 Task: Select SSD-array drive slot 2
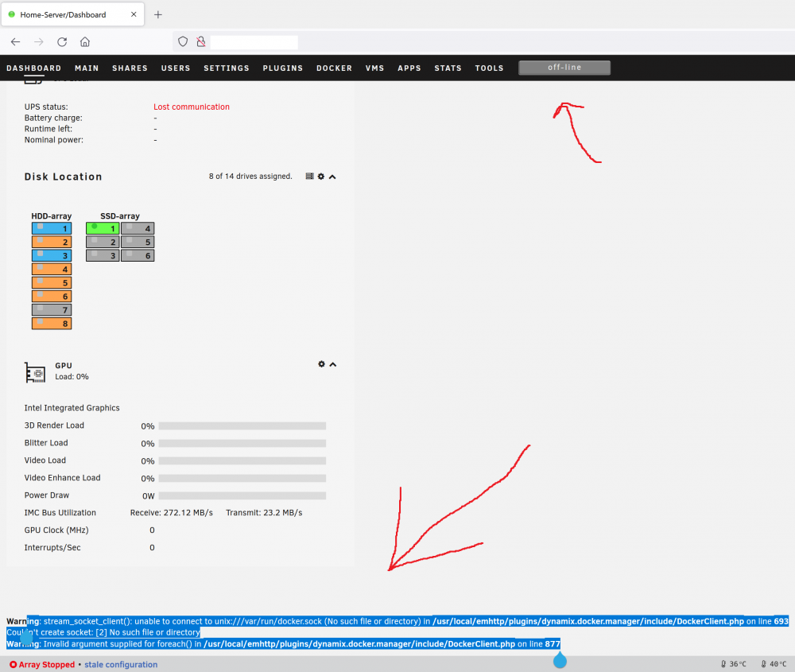(x=103, y=242)
